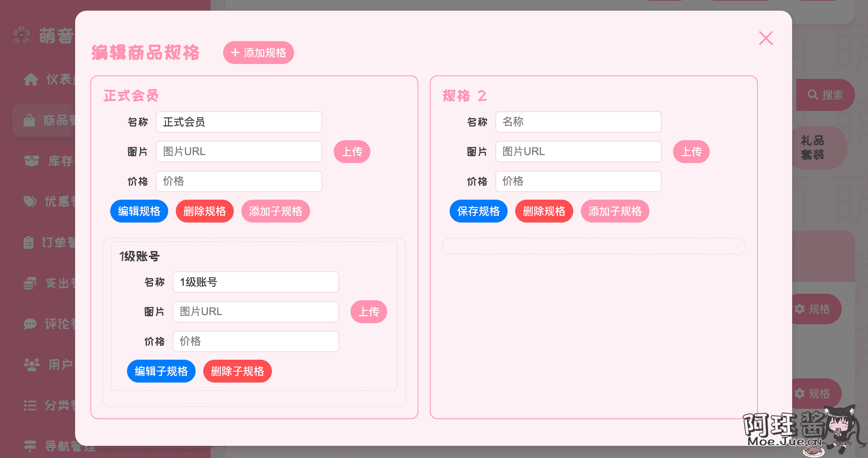Click the 正式会员 image URL field

(239, 152)
